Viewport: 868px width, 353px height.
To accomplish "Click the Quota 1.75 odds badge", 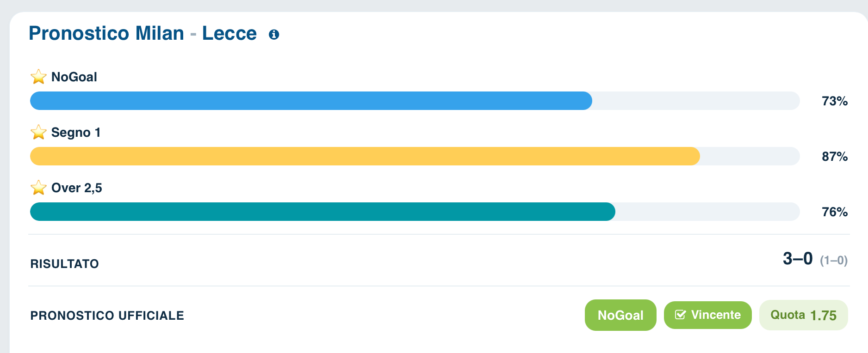I will click(x=804, y=315).
